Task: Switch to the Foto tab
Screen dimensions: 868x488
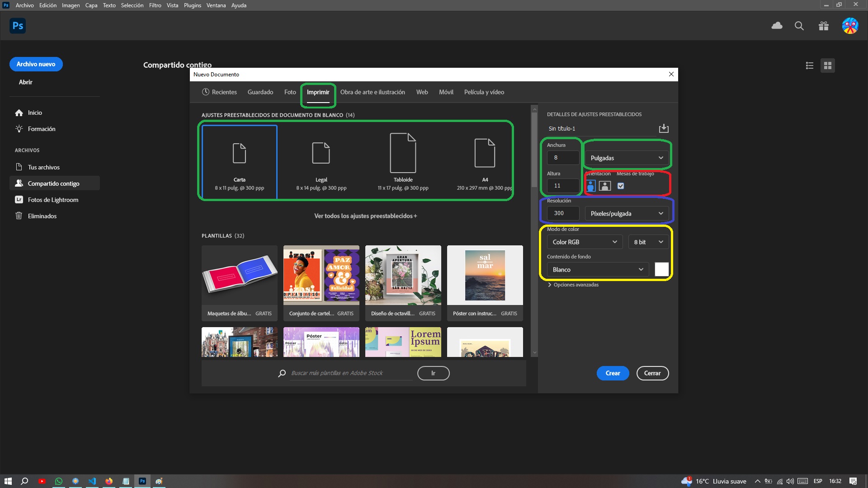Action: [x=290, y=92]
